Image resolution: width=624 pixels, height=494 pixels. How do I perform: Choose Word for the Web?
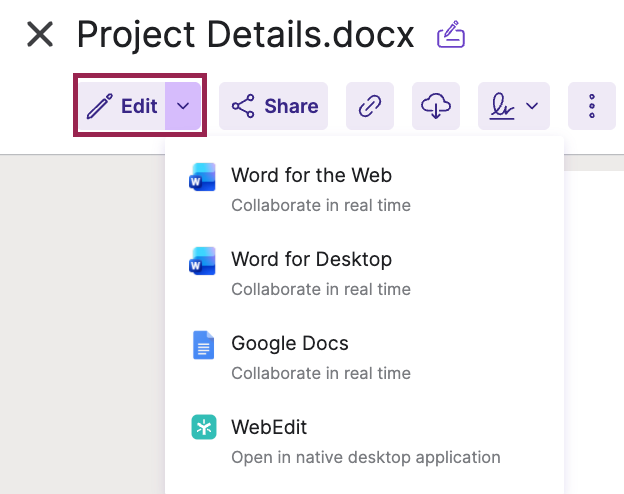pos(364,189)
